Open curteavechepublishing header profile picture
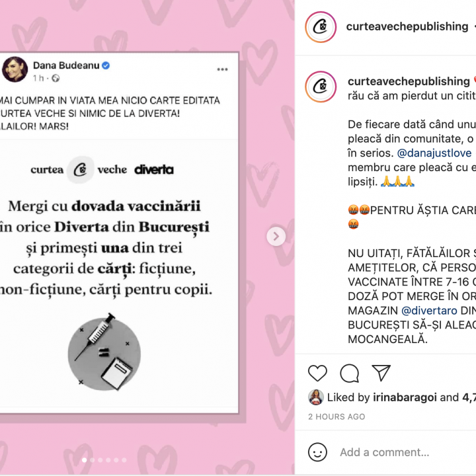476x476 pixels. coord(321,27)
